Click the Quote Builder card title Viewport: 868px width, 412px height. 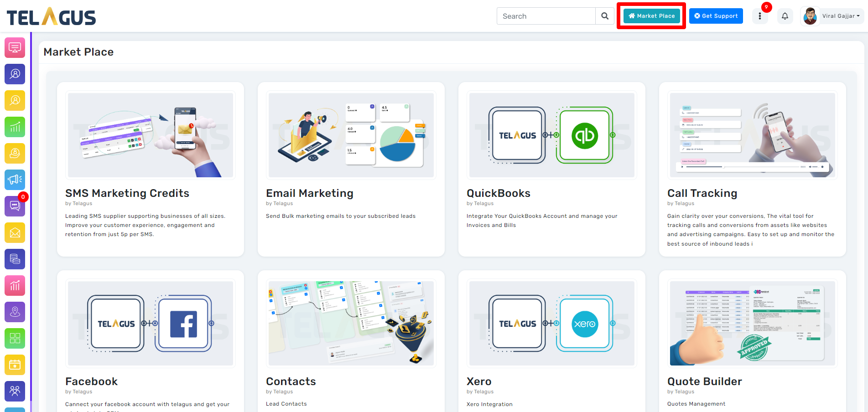click(x=705, y=381)
